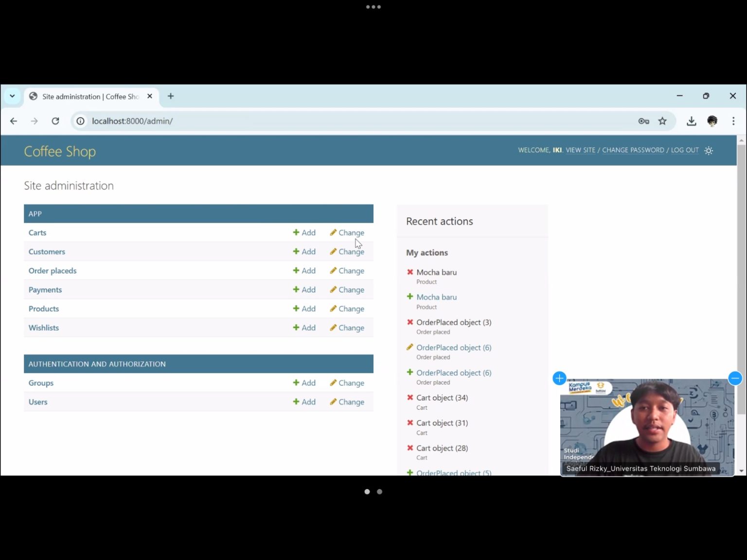This screenshot has width=747, height=560.
Task: Bookmark this page with the star icon
Action: coord(662,121)
